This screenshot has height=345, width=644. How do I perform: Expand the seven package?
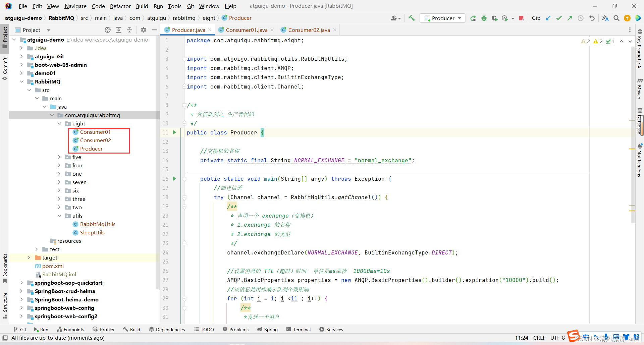click(59, 182)
